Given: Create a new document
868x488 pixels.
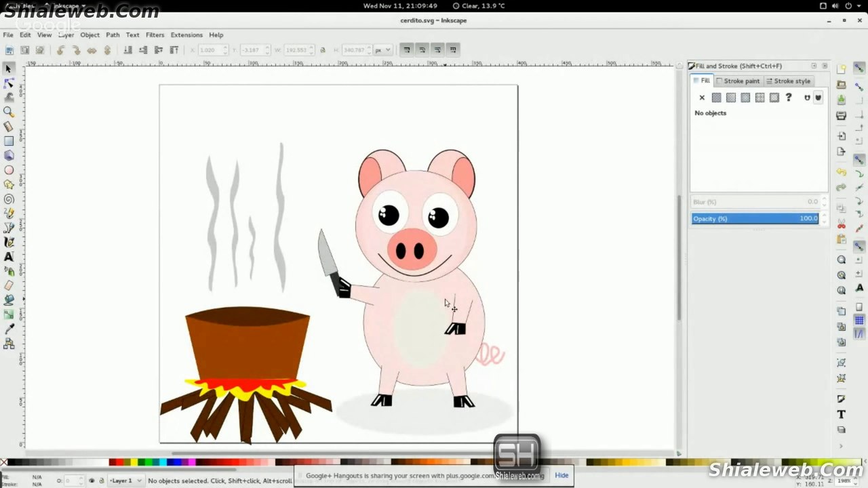Looking at the screenshot, I should coord(842,69).
